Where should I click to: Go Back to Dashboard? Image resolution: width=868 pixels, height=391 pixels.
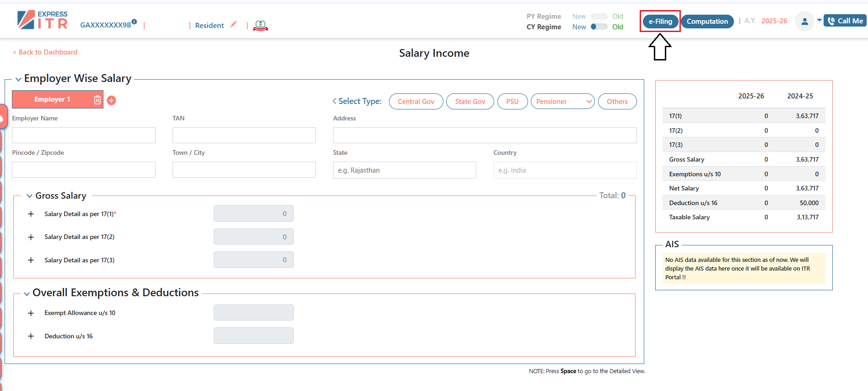[45, 52]
